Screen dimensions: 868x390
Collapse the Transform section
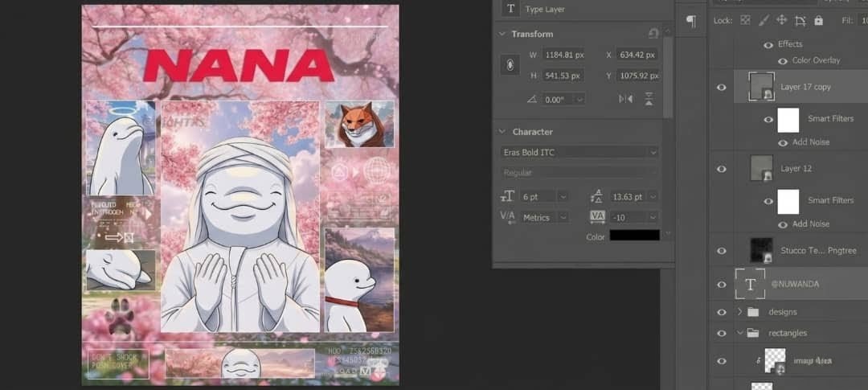click(x=502, y=34)
